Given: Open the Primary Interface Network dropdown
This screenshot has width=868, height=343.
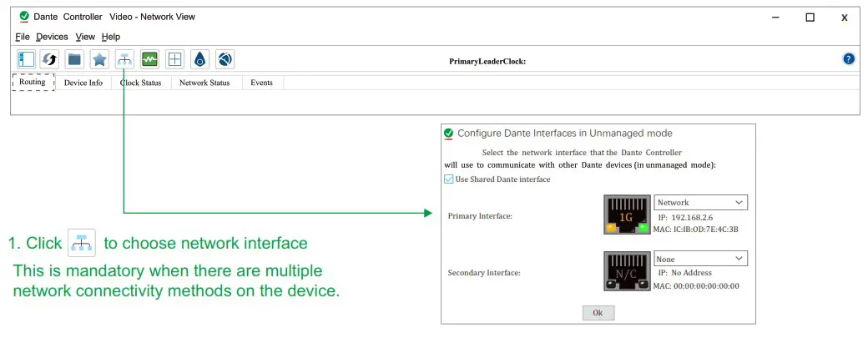Looking at the screenshot, I should (701, 203).
